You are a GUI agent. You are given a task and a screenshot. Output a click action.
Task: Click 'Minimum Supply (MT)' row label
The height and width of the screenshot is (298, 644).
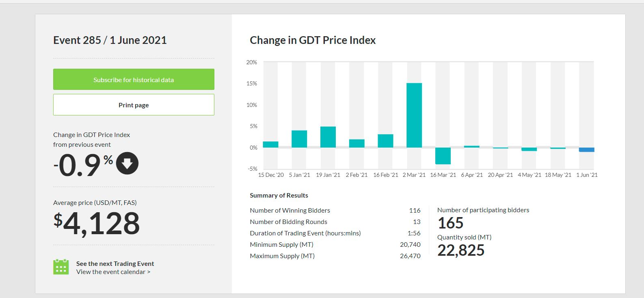(281, 244)
